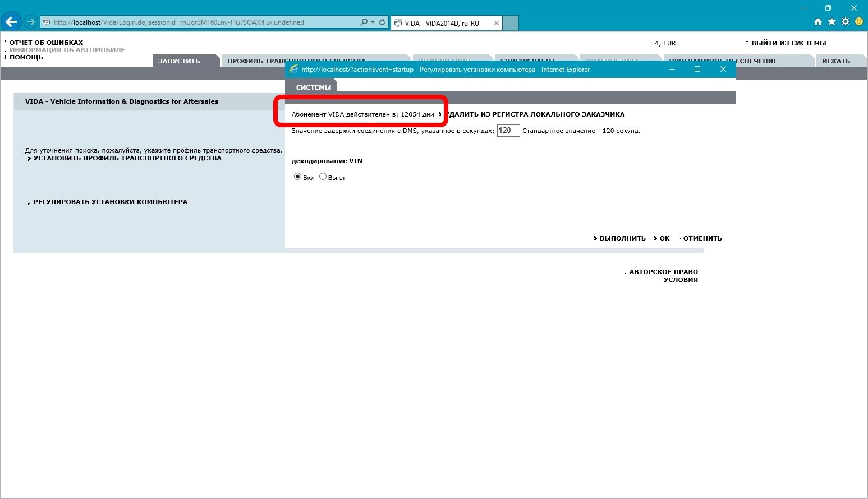Click 'Стандартное значение - 120 секунд' text
Screen dimensions: 868x499
[x=581, y=131]
